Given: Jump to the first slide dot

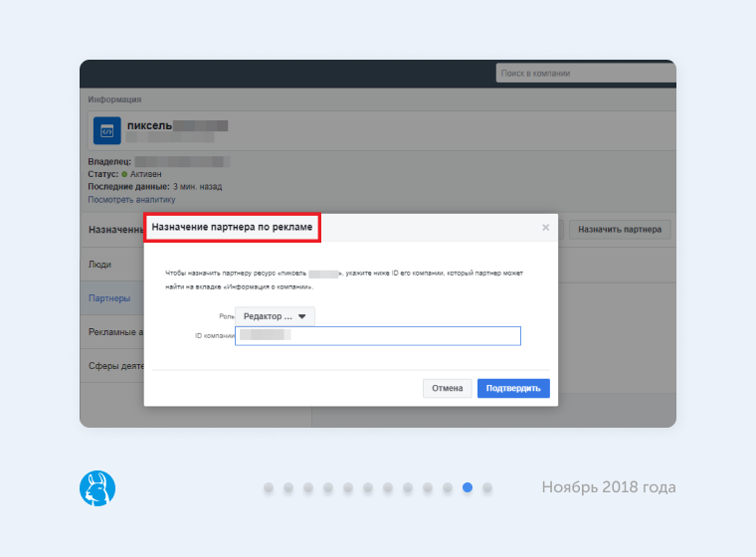Looking at the screenshot, I should click(269, 487).
